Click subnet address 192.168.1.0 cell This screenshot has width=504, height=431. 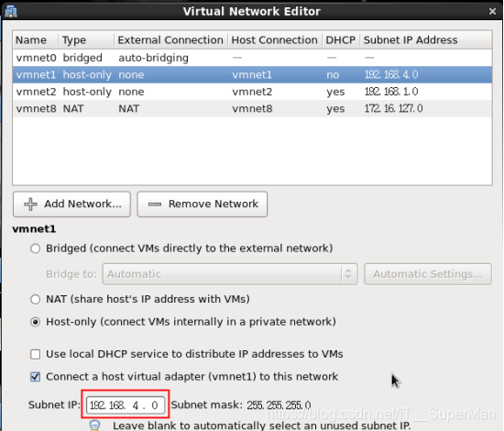[391, 92]
